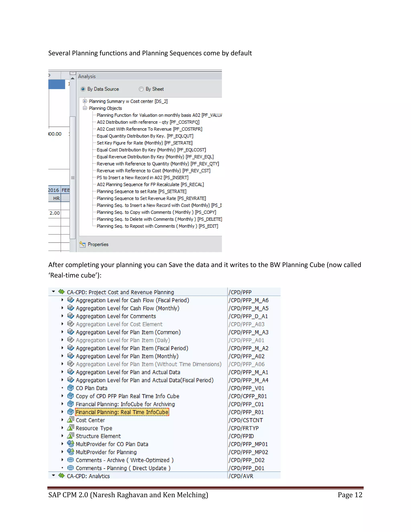411x532 pixels.
Task: Click the vertical scrollbar thumb left of Analysis
Action: click(x=73, y=178)
